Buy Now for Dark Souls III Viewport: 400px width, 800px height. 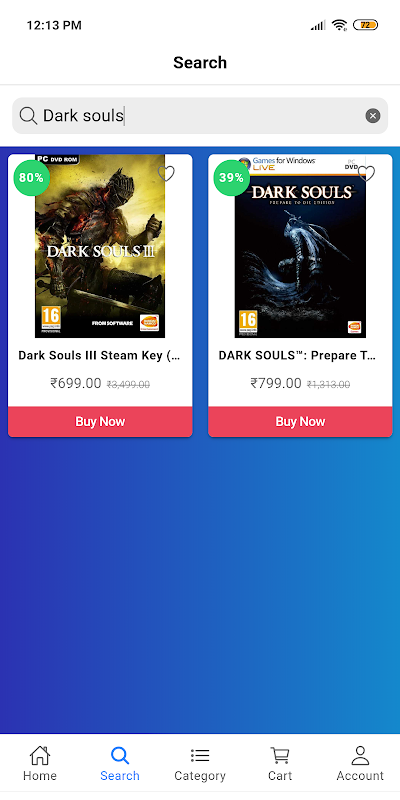(100, 421)
